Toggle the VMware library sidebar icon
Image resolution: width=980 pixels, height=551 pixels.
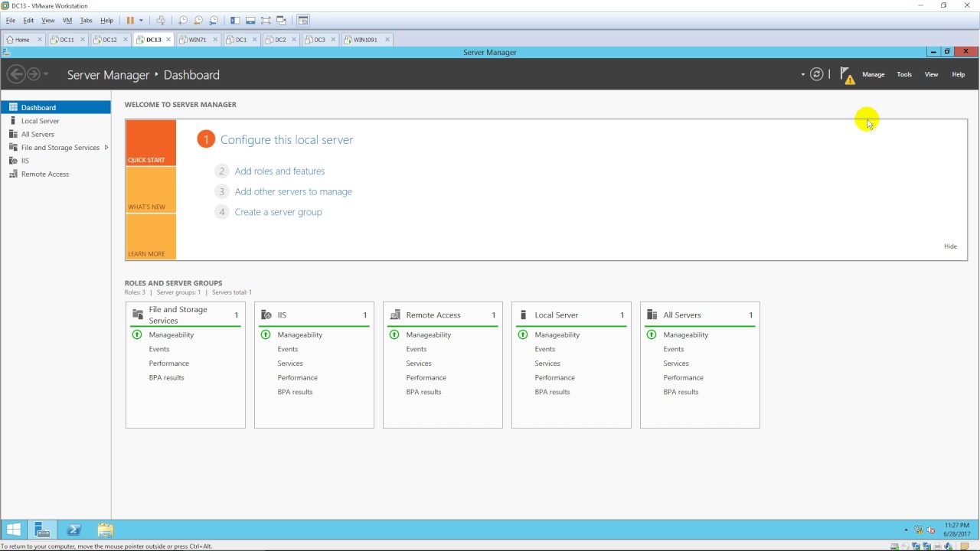pos(235,20)
